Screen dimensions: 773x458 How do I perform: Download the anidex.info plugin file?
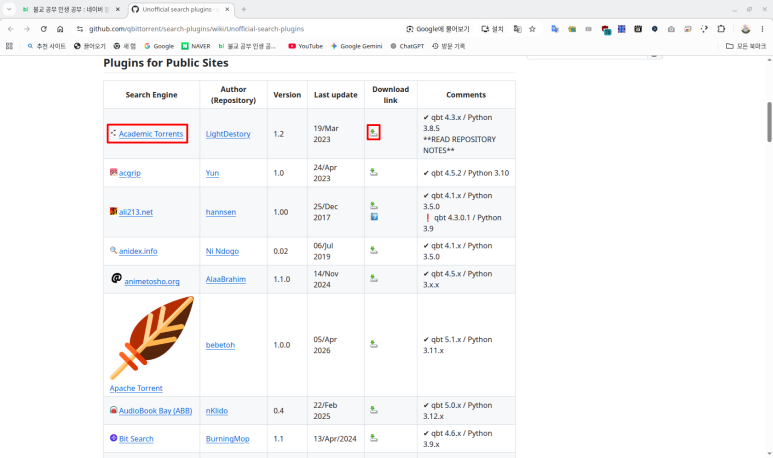coord(374,250)
